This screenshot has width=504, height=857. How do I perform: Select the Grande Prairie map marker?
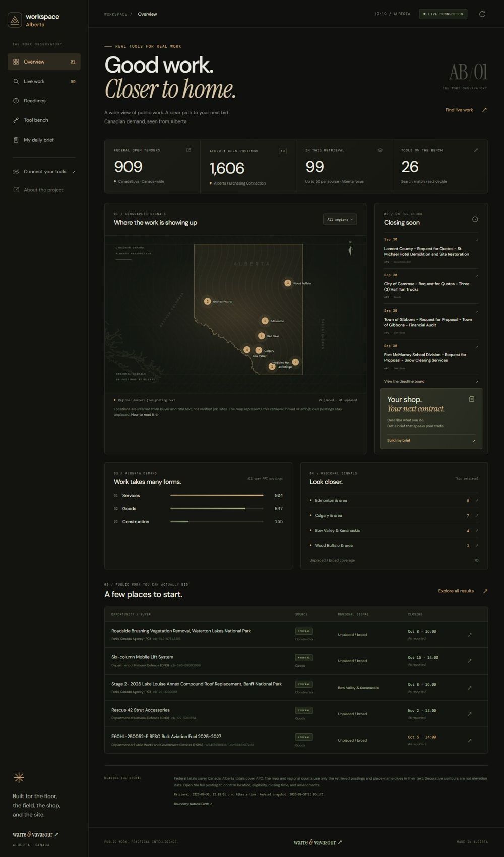(207, 301)
